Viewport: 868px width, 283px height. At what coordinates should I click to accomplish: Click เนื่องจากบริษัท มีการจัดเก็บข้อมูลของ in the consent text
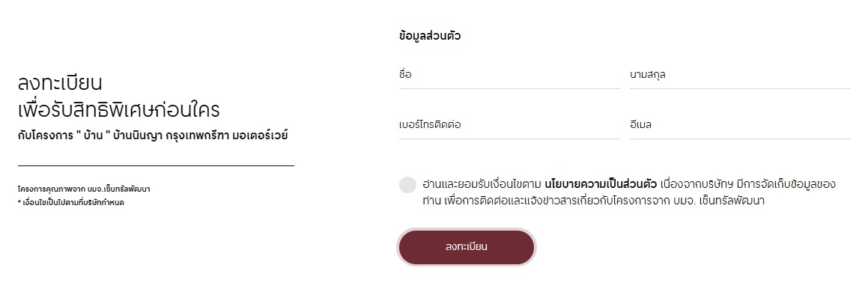[x=748, y=184]
